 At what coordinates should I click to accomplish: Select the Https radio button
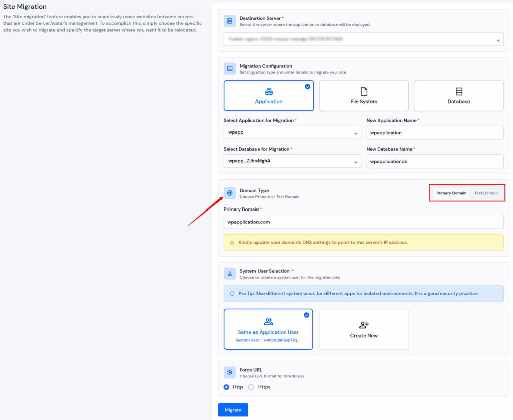[251, 387]
